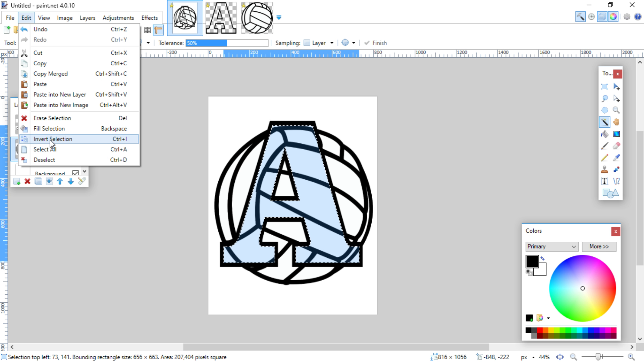Open the Primary color dropdown

[552, 246]
